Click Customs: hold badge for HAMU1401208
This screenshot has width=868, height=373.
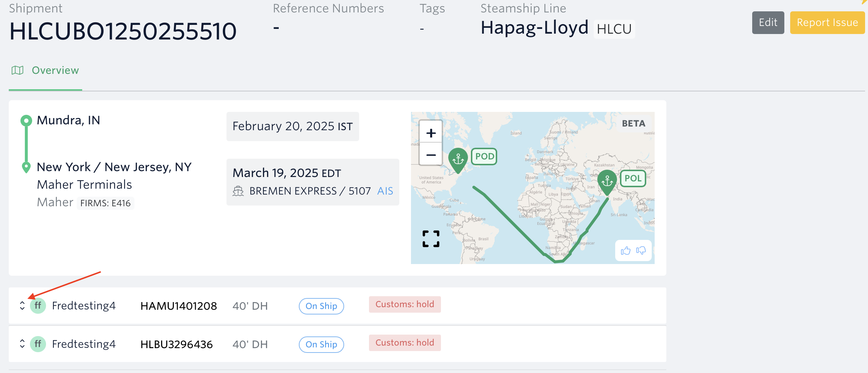(x=405, y=304)
